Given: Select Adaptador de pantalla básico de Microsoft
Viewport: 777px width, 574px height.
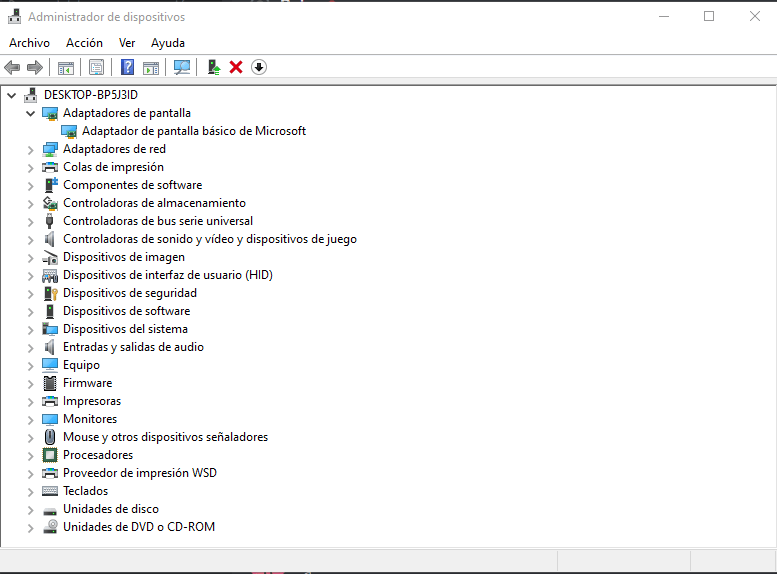Looking at the screenshot, I should [194, 131].
